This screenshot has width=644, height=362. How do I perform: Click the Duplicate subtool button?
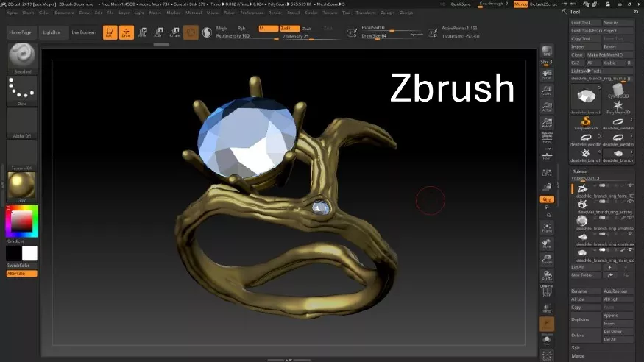tap(586, 319)
